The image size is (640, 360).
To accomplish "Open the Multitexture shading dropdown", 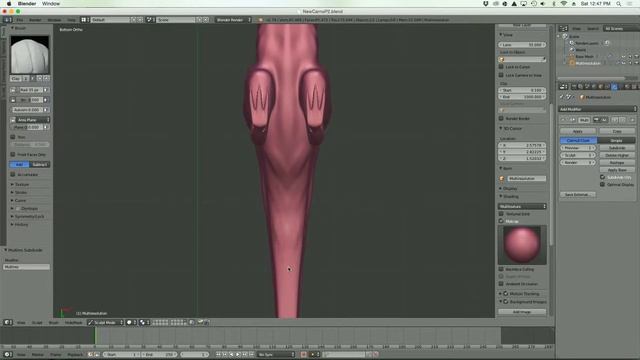I will click(x=522, y=207).
